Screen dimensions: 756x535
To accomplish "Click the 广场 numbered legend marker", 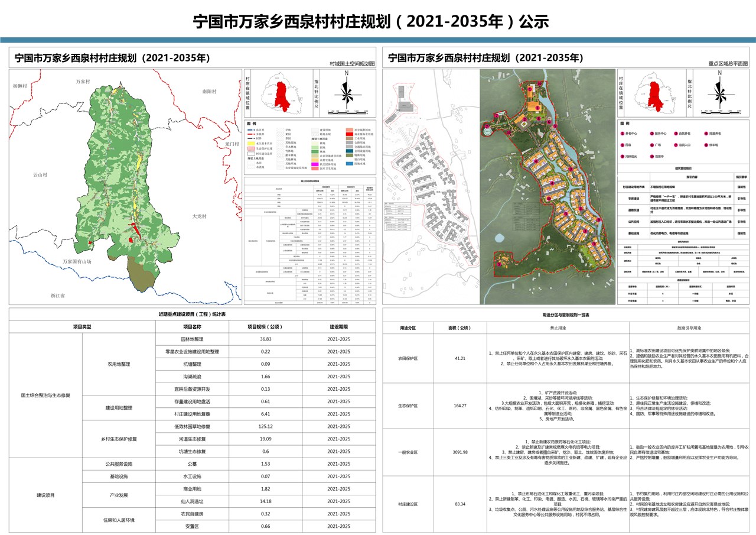I will (652, 145).
